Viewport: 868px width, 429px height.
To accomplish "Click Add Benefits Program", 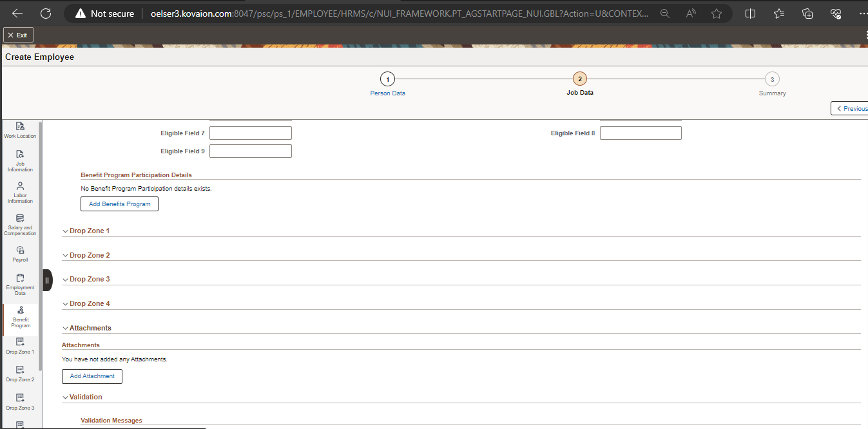I will click(x=119, y=204).
